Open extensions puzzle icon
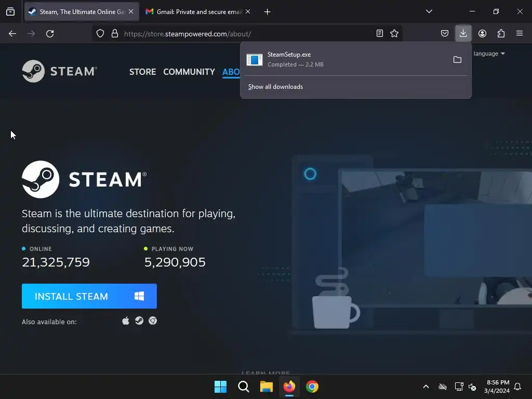This screenshot has height=399, width=532. [501, 33]
